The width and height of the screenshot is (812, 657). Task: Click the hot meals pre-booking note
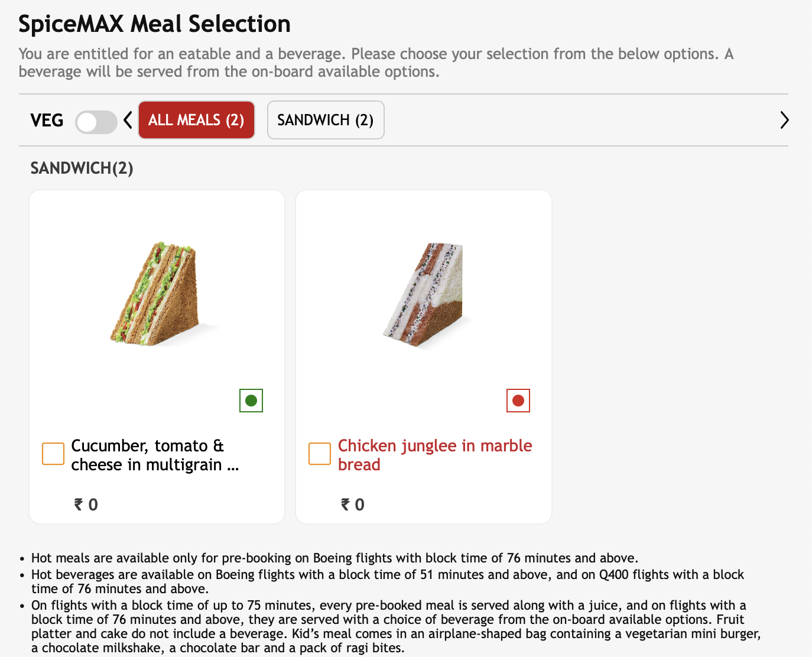click(334, 558)
